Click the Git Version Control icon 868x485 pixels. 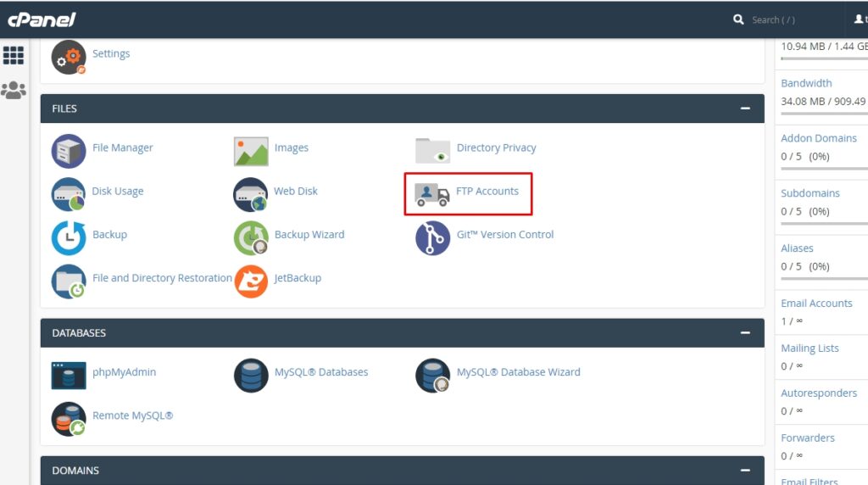[x=432, y=238]
